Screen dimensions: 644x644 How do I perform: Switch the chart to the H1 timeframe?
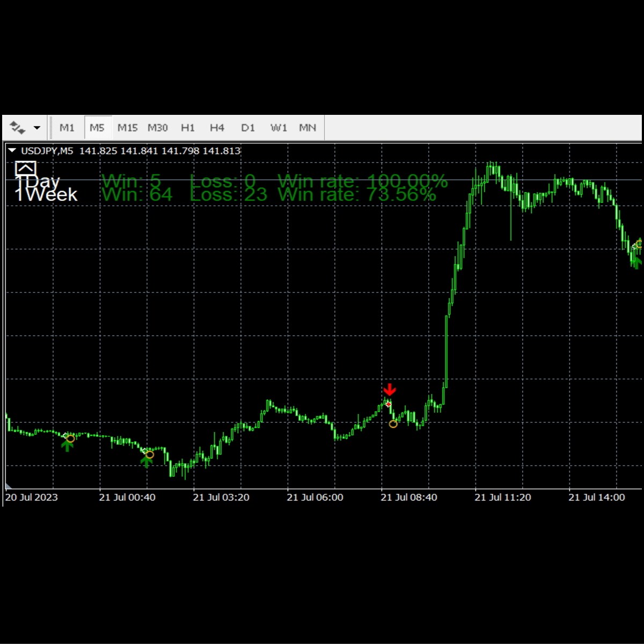(188, 128)
